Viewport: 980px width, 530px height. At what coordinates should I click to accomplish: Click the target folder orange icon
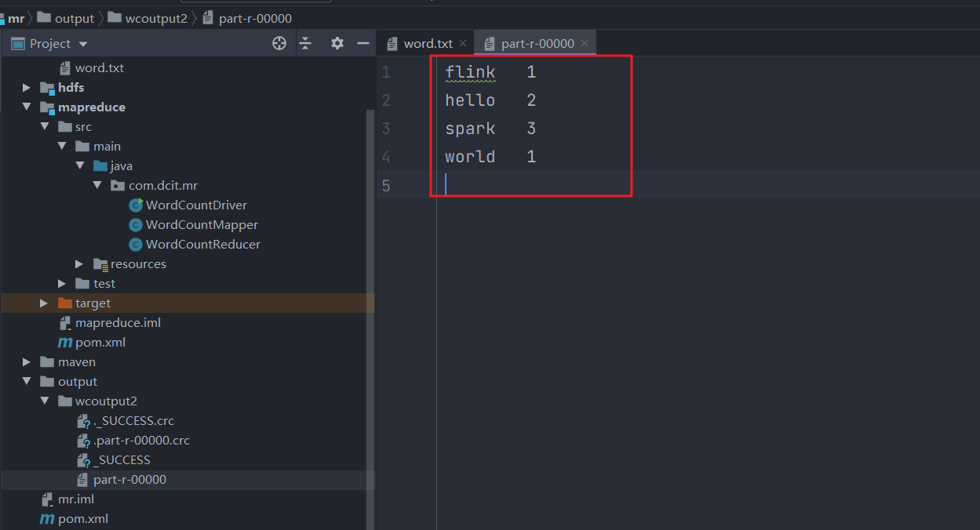(64, 303)
